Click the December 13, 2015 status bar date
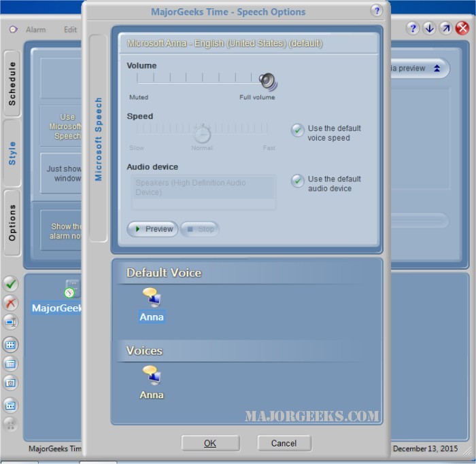This screenshot has height=464, width=476. coord(425,448)
